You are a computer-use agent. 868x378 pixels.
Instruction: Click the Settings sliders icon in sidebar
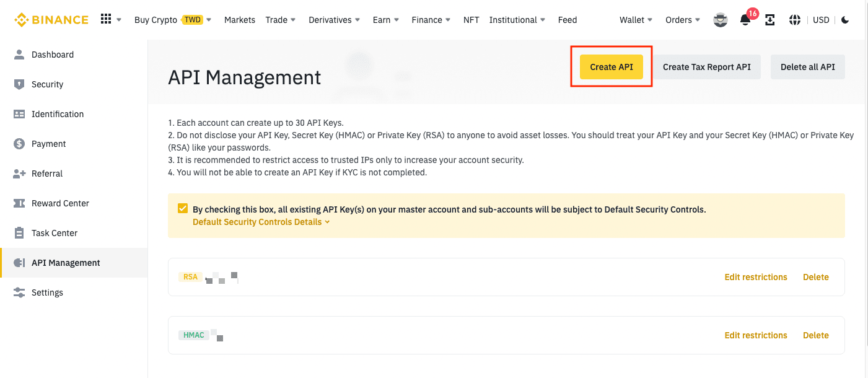click(x=19, y=292)
